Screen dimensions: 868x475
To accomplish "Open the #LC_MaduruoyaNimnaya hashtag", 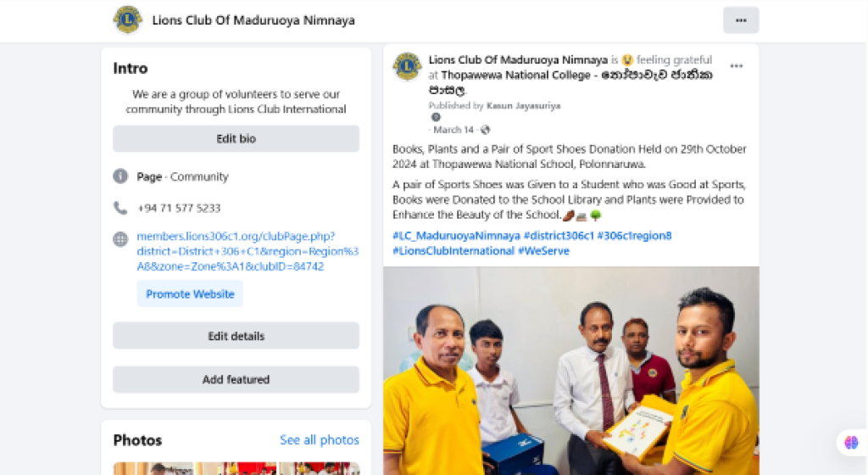I will point(456,235).
